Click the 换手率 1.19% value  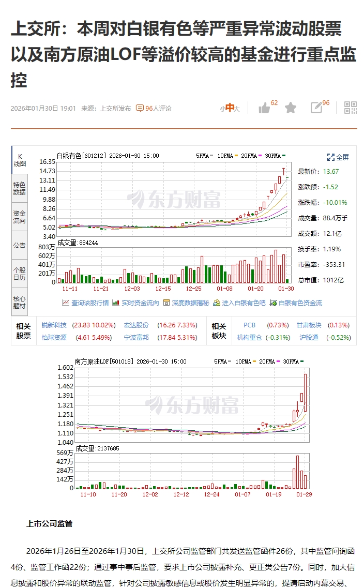click(332, 249)
